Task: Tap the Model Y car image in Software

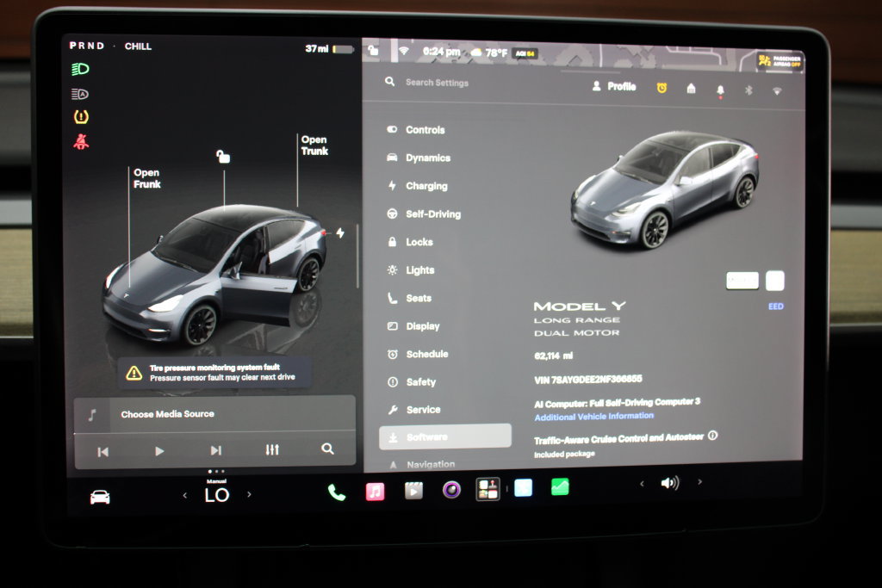Action: click(664, 190)
